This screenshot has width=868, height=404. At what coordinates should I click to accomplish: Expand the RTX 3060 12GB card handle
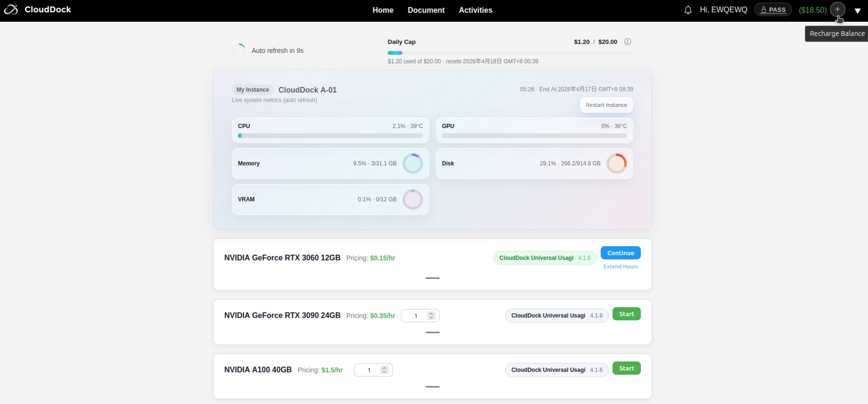(x=432, y=278)
